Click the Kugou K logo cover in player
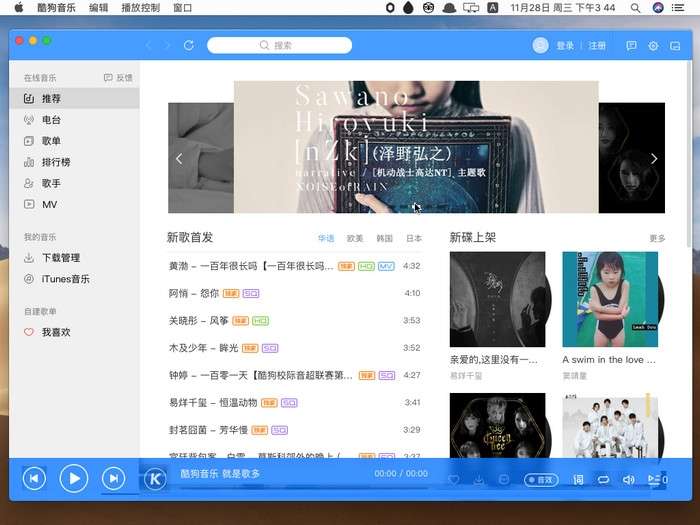700x525 pixels. (155, 479)
